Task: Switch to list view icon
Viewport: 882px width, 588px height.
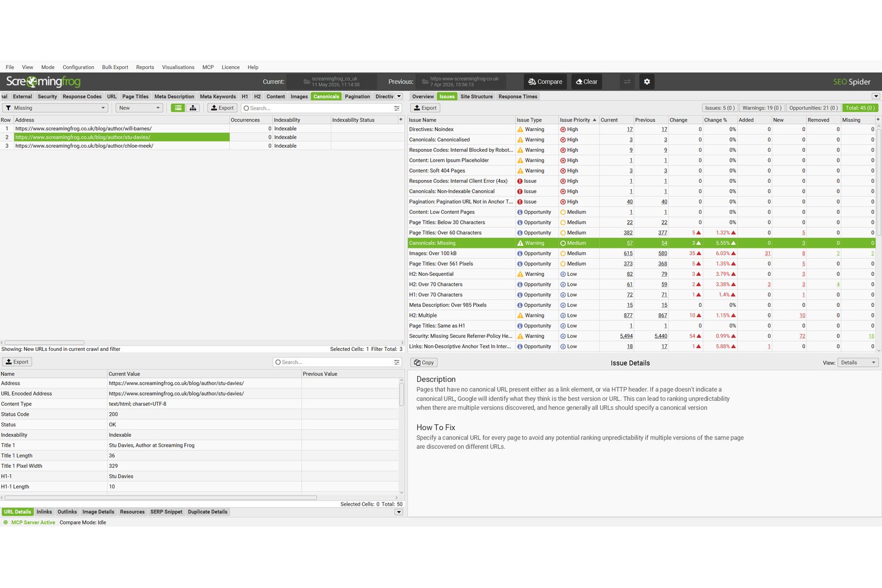Action: 178,108
